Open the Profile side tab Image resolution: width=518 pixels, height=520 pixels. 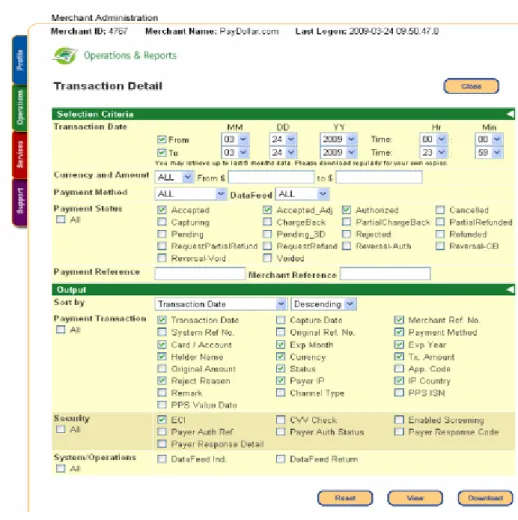(x=20, y=60)
